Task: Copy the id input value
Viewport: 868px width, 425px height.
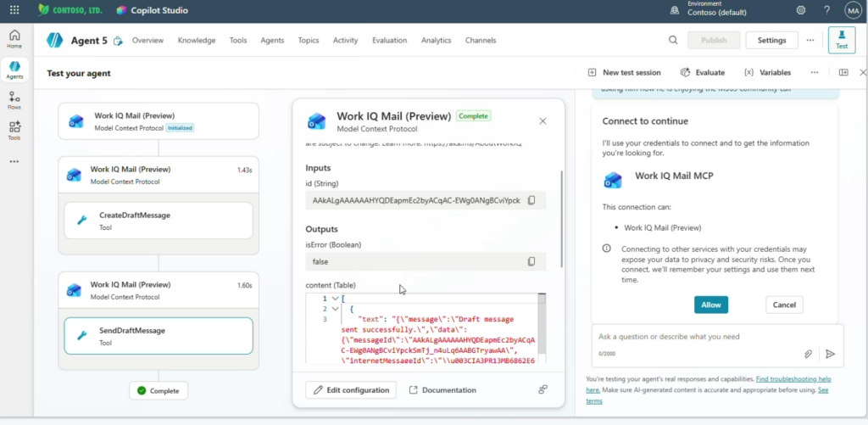Action: [531, 200]
